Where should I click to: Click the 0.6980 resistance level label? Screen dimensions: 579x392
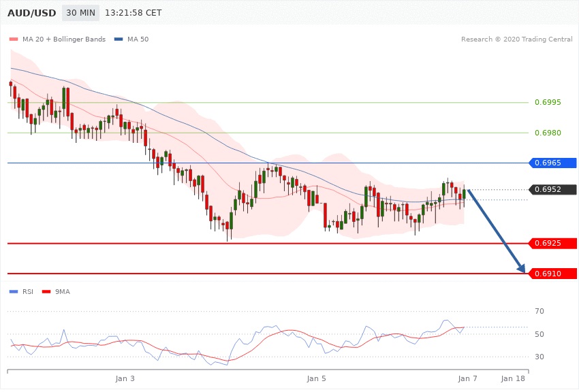(548, 133)
